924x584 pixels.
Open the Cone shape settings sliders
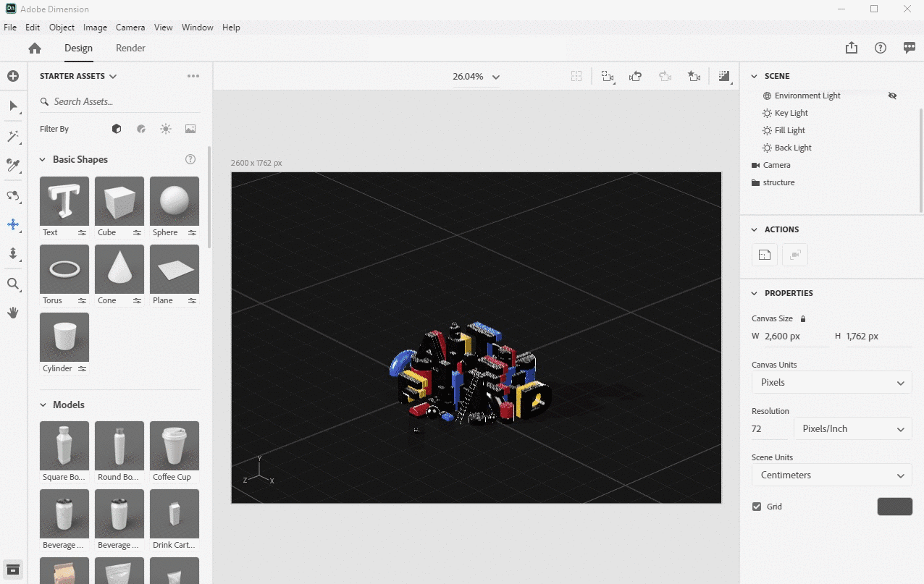tap(137, 300)
